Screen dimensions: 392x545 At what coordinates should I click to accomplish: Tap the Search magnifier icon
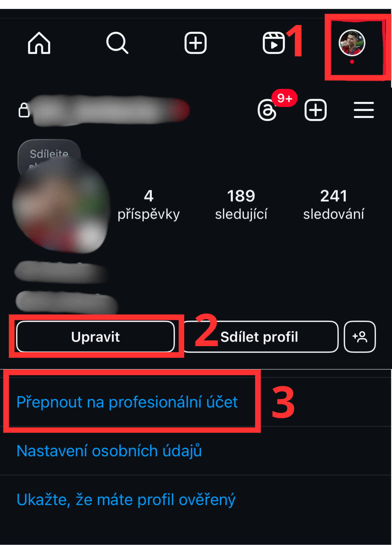point(117,43)
